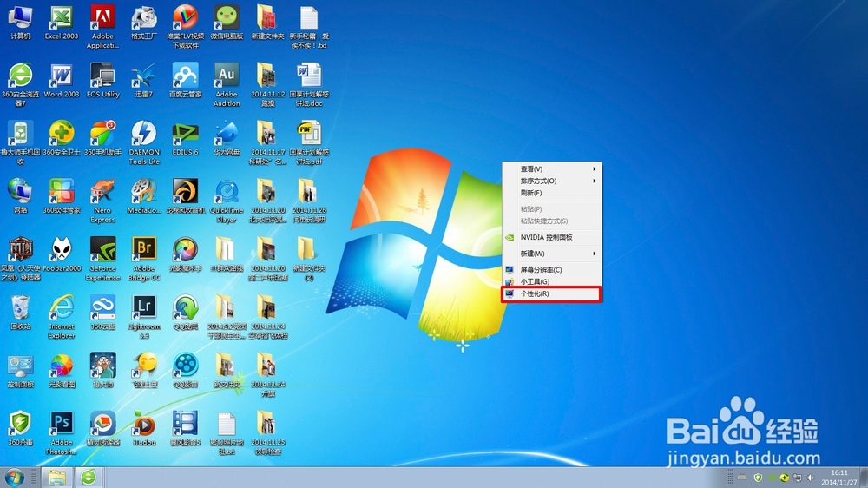Image resolution: width=868 pixels, height=488 pixels.
Task: Select the Adobe Application Manager shortcut
Action: pyautogui.click(x=102, y=27)
